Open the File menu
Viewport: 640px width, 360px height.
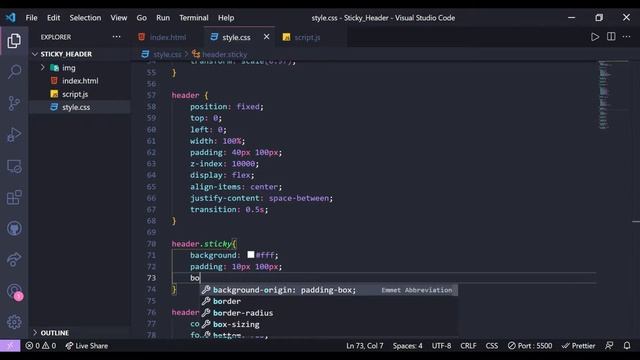coord(31,18)
